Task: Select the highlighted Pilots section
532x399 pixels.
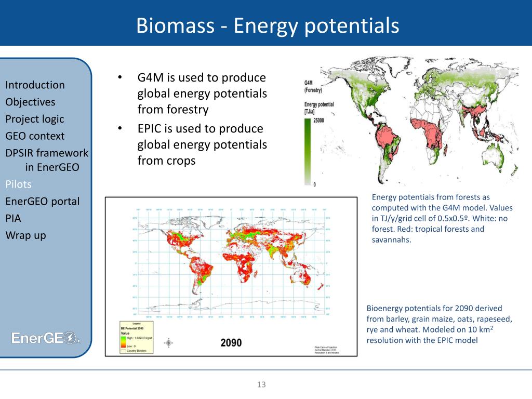Action: 18,184
